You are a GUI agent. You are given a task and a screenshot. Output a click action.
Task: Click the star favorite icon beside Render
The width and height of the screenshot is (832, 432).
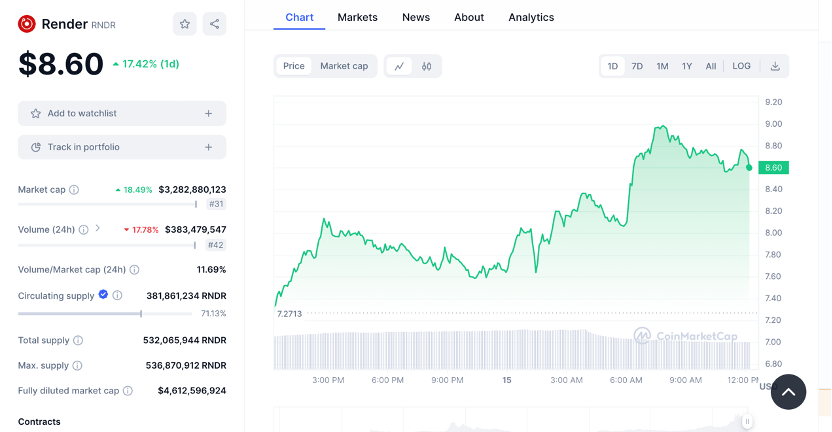tap(184, 24)
